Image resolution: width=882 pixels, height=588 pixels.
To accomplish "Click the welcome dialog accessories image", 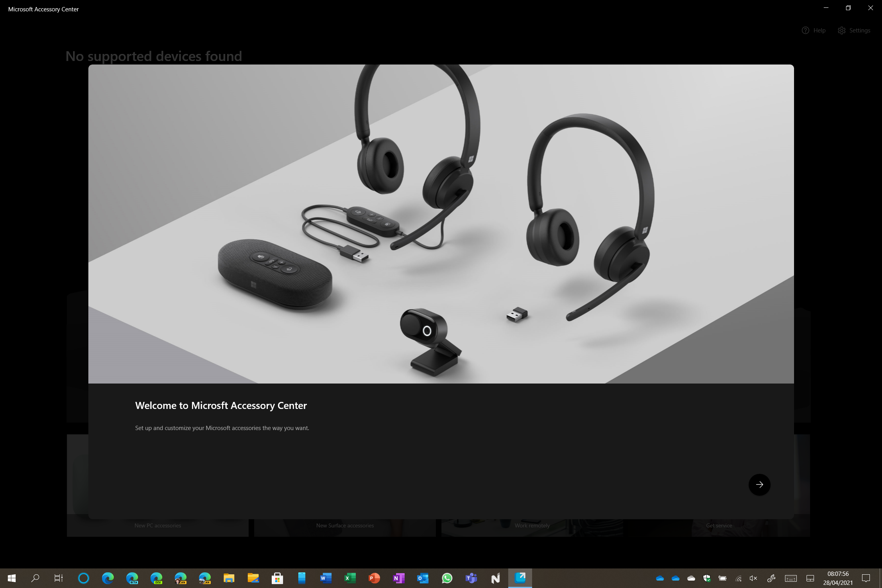I will pos(441,224).
